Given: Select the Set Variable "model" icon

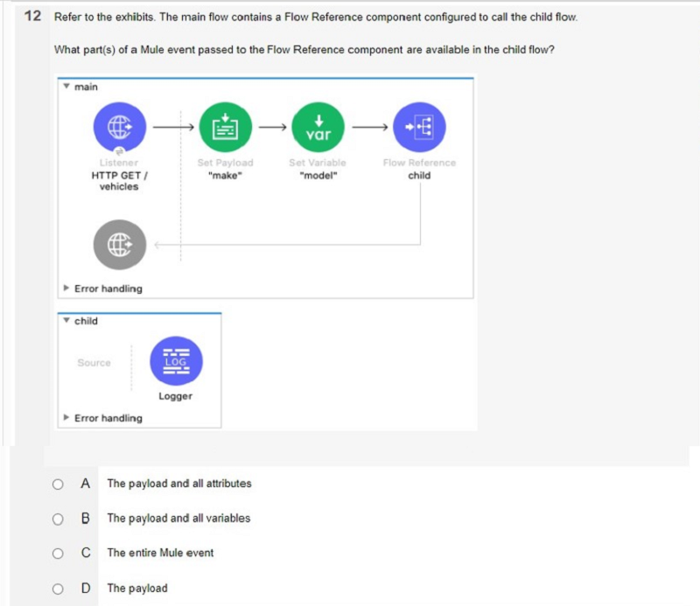Looking at the screenshot, I should pos(318,127).
